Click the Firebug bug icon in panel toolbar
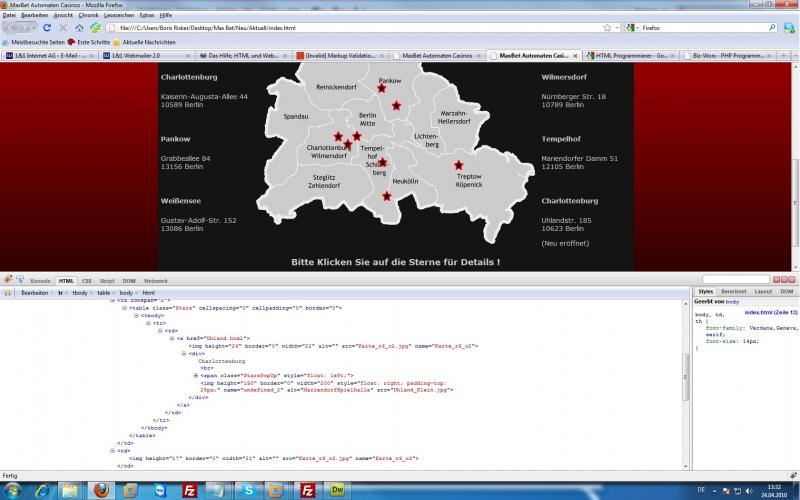 [8, 281]
